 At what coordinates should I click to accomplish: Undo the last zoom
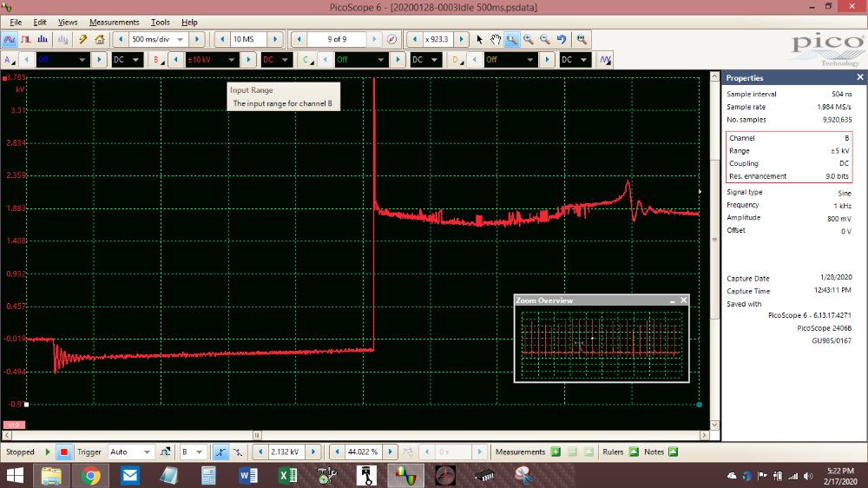[562, 39]
